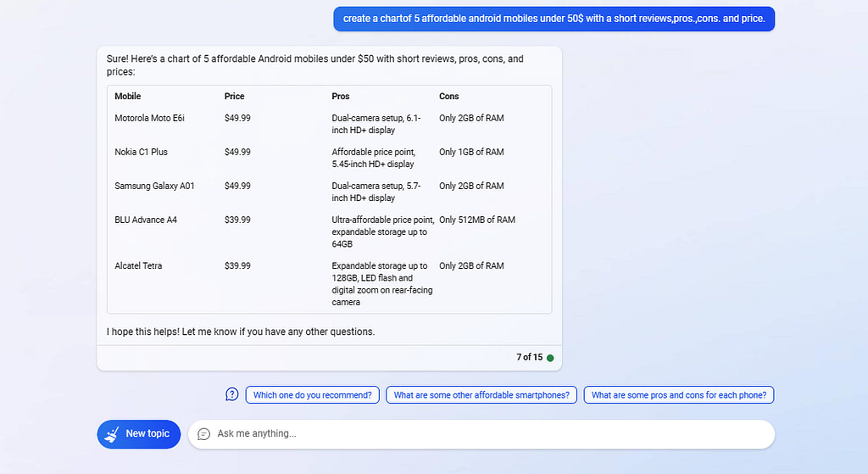Image resolution: width=868 pixels, height=474 pixels.
Task: Click 'Samsung Galaxy A01' cell
Action: (x=154, y=186)
